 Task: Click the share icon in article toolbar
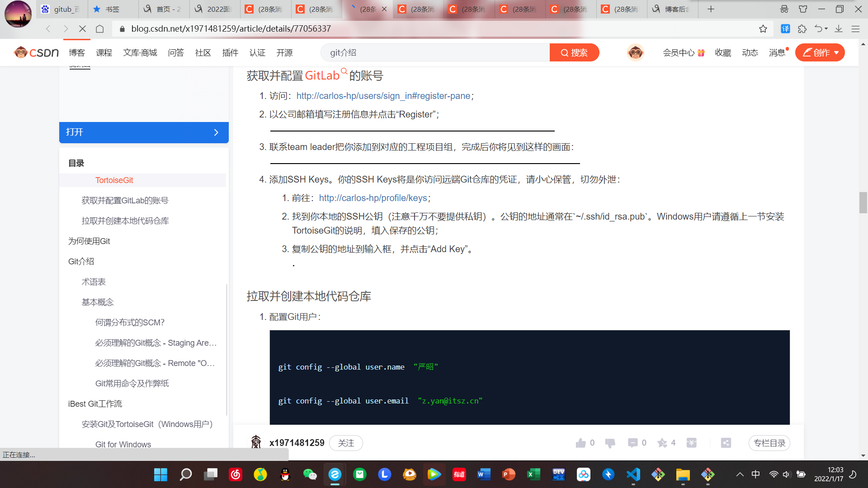pyautogui.click(x=726, y=443)
